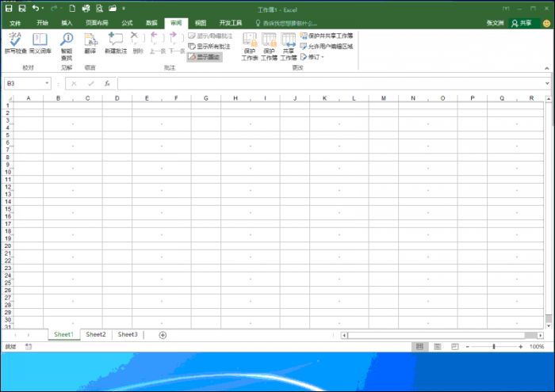555x392 pixels.
Task: Click the 100% zoom level
Action: point(537,347)
